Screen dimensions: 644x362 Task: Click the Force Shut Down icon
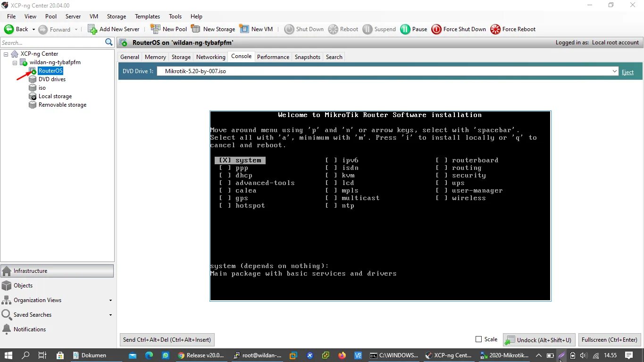436,29
